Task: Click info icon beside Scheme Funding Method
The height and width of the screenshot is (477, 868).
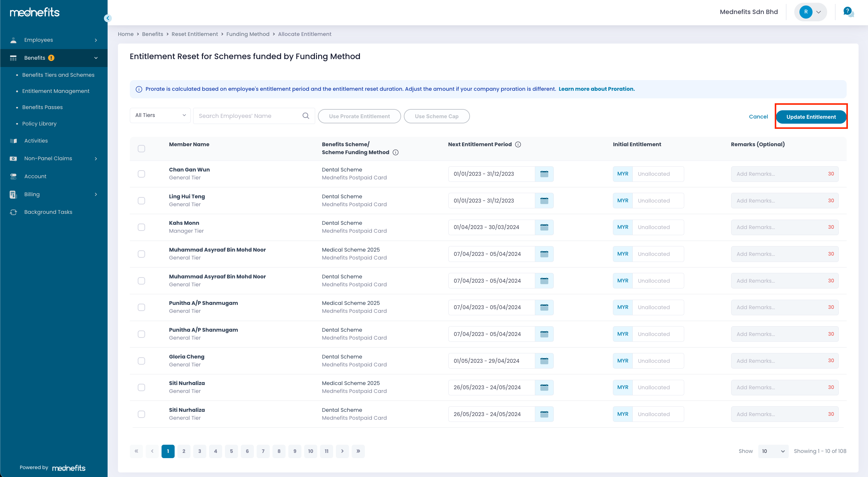Action: pyautogui.click(x=396, y=152)
